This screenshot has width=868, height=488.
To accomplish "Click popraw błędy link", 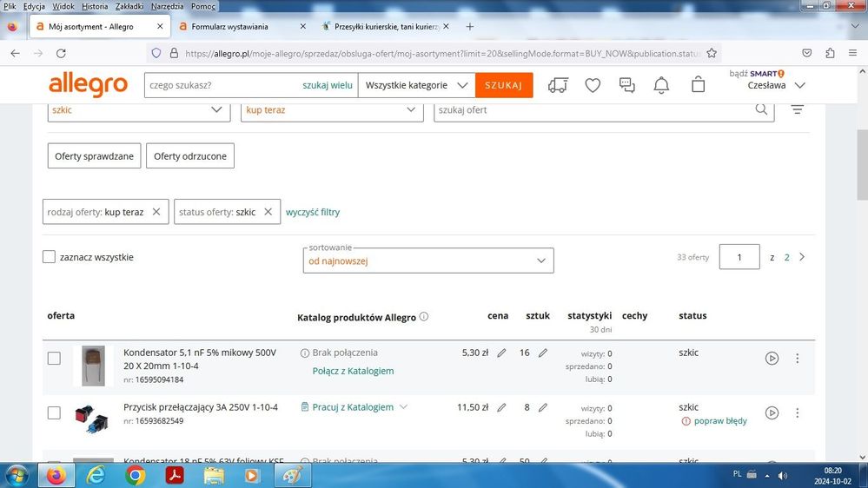I will 720,420.
